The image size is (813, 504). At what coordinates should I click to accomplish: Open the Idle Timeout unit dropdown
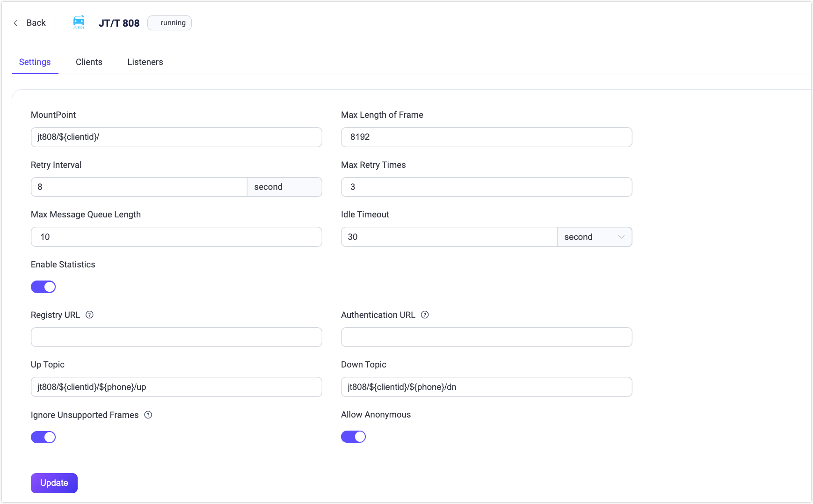[594, 237]
